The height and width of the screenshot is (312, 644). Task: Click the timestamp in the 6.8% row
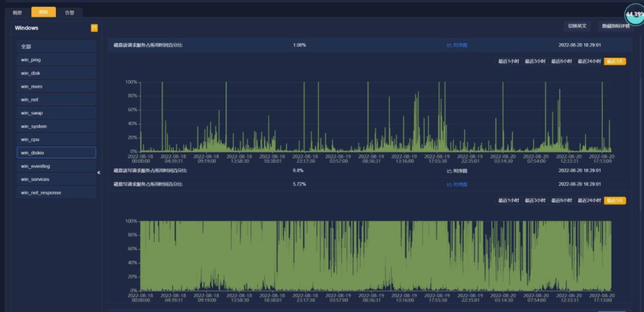point(580,170)
